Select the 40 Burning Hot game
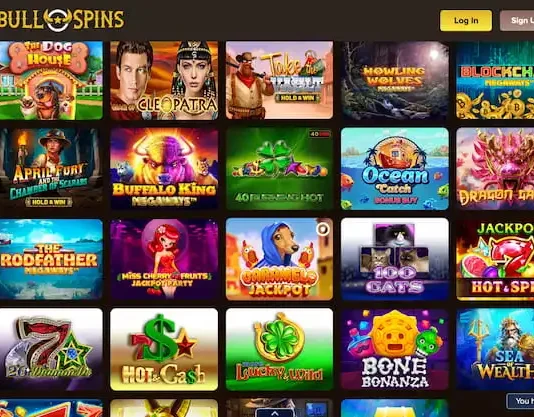This screenshot has height=417, width=534. pos(279,169)
